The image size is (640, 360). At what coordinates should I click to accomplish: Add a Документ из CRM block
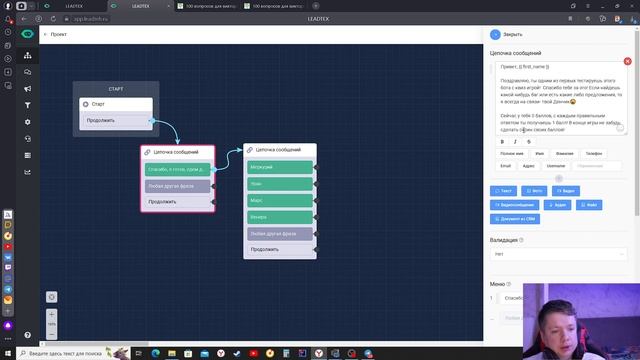tap(515, 219)
